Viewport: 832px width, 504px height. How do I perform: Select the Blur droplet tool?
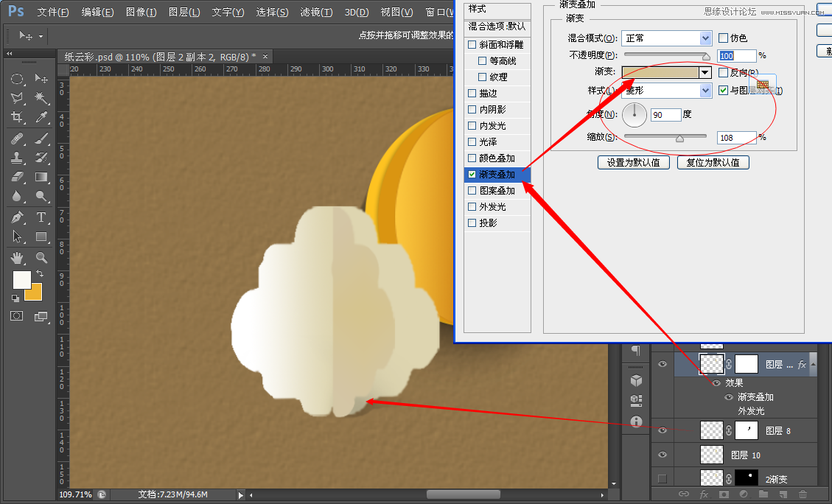[17, 196]
